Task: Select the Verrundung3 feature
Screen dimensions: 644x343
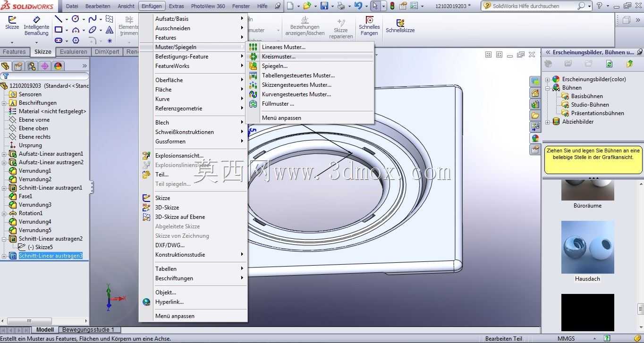Action: (x=35, y=205)
